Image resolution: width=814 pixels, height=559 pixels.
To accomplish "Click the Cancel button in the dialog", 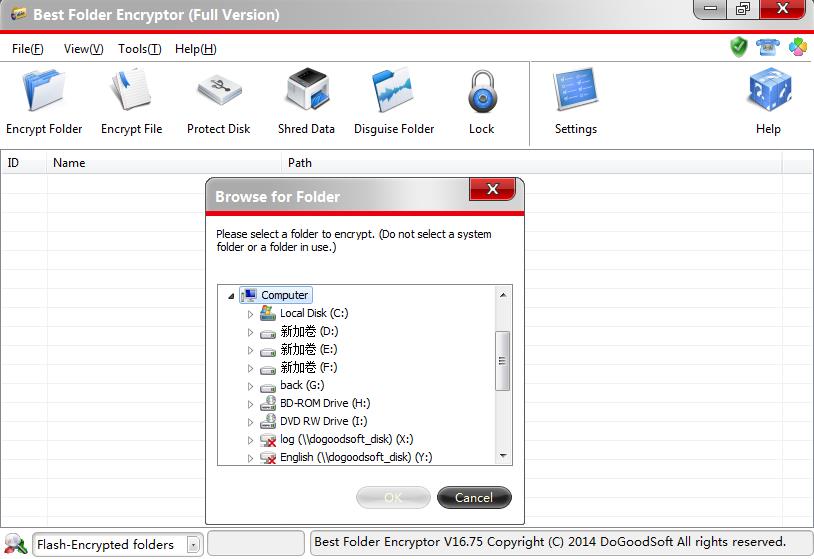I will (x=474, y=497).
